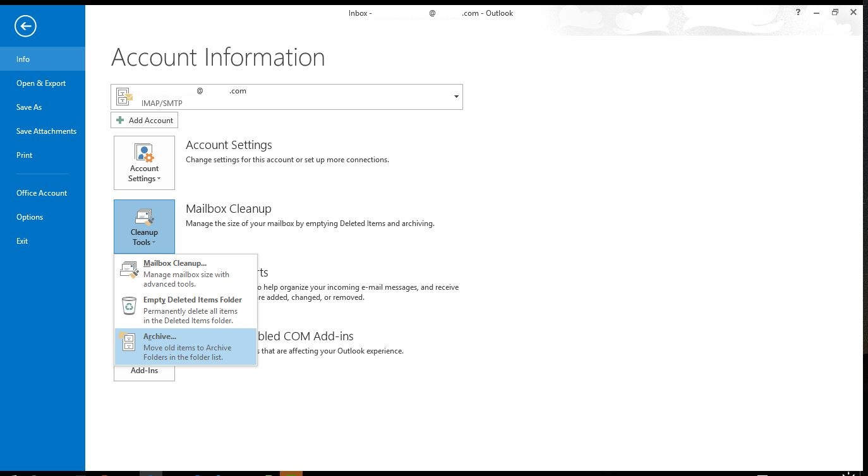
Task: Click Exit in the sidebar
Action: tap(42, 241)
